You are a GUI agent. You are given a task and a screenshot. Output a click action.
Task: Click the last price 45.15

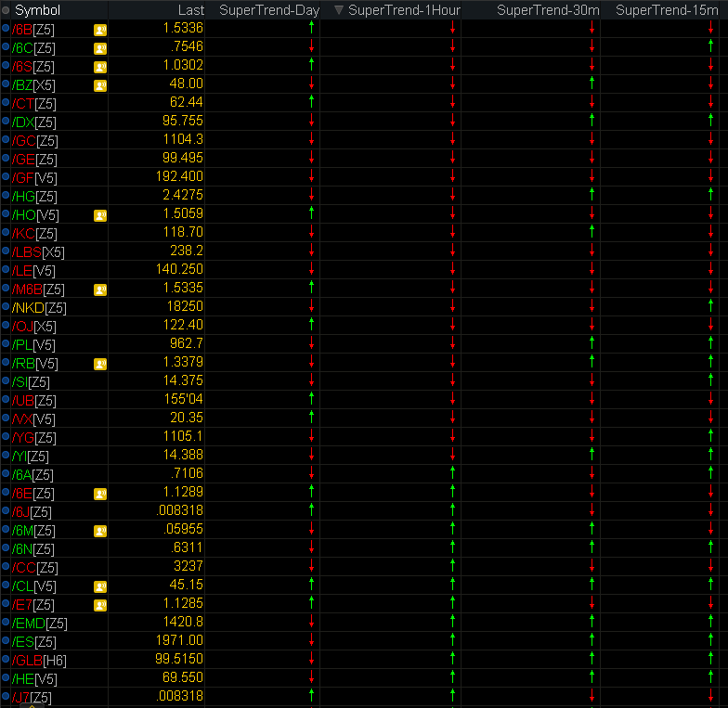click(x=186, y=585)
